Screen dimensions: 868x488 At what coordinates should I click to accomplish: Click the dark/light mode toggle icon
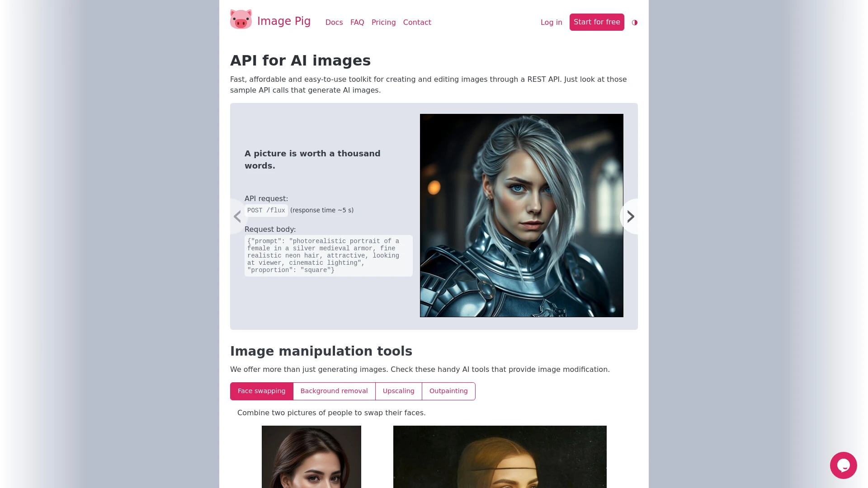point(635,23)
